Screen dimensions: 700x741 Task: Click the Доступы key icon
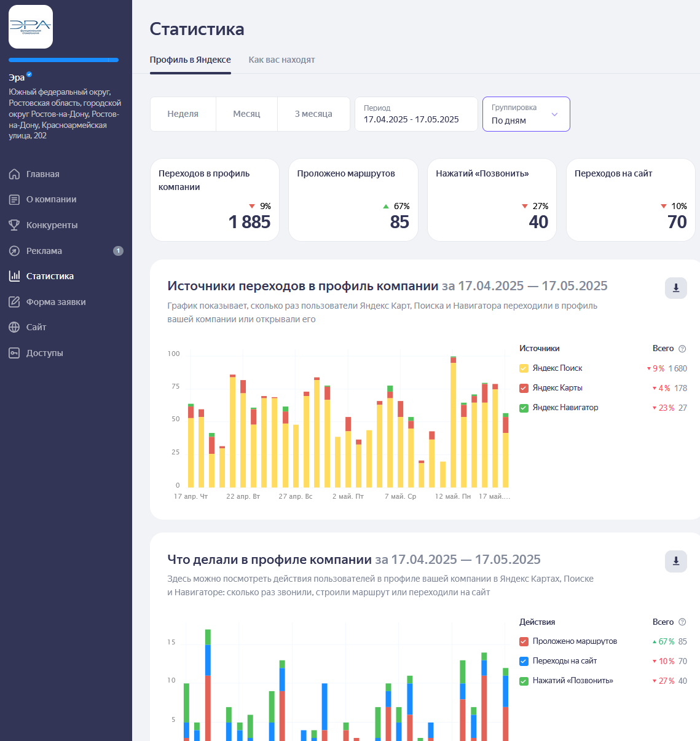pos(14,353)
